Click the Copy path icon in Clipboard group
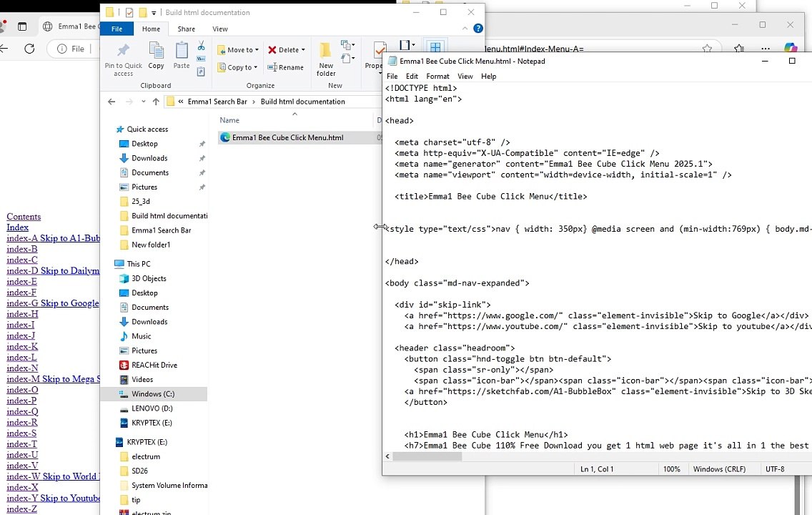Screen dimensions: 812x515 point(201,59)
